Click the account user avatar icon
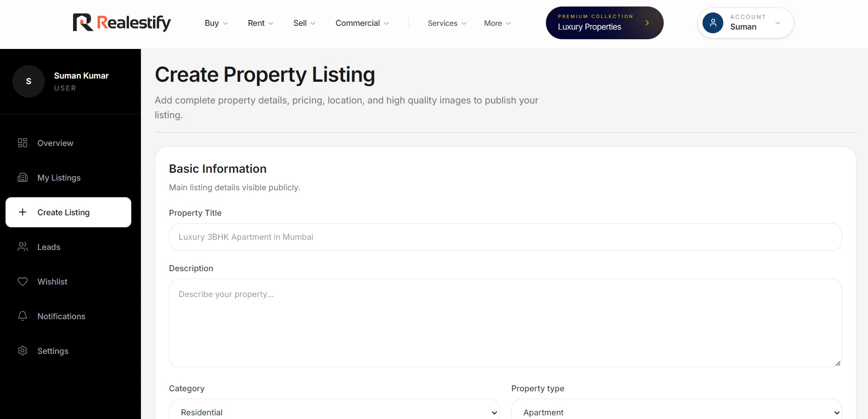This screenshot has height=419, width=868. pos(713,23)
